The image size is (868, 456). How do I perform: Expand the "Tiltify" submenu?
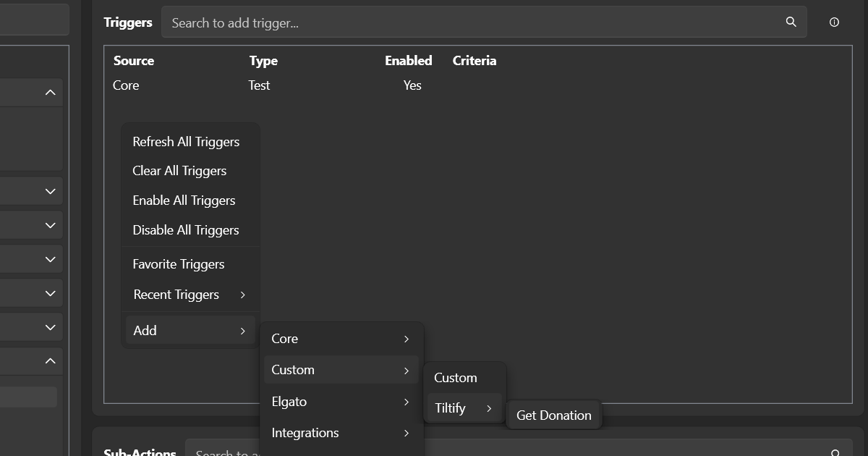coord(450,408)
